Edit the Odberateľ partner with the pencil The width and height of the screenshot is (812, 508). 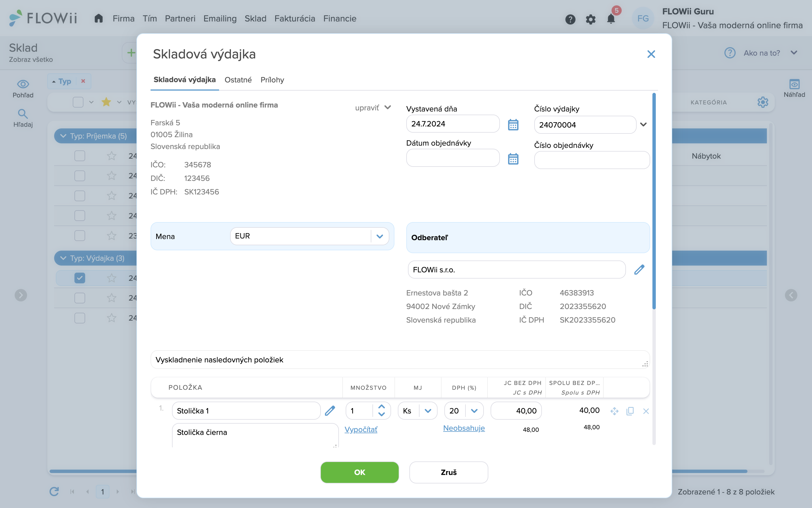639,270
